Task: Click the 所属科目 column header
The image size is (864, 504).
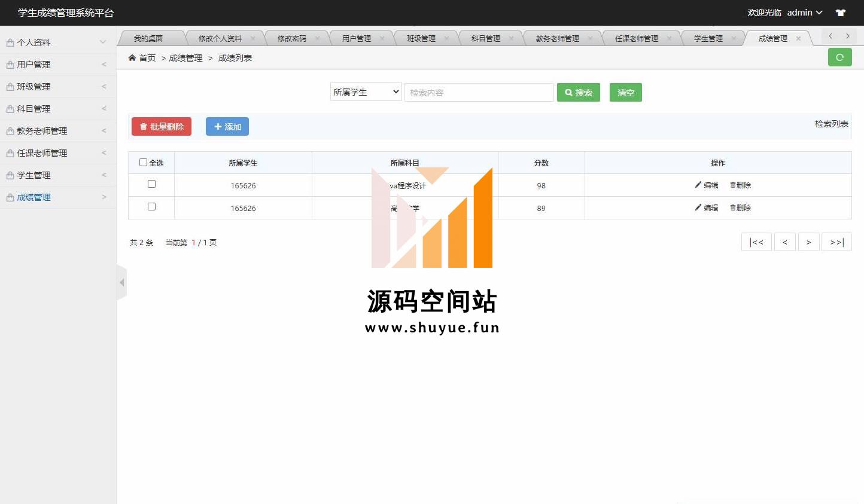Action: pos(405,163)
